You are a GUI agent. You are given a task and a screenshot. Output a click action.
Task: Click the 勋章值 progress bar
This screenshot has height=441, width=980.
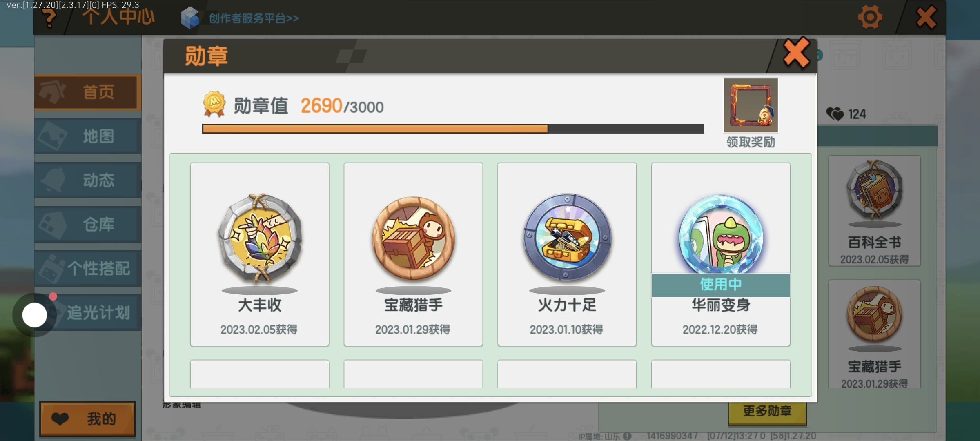[x=453, y=129]
